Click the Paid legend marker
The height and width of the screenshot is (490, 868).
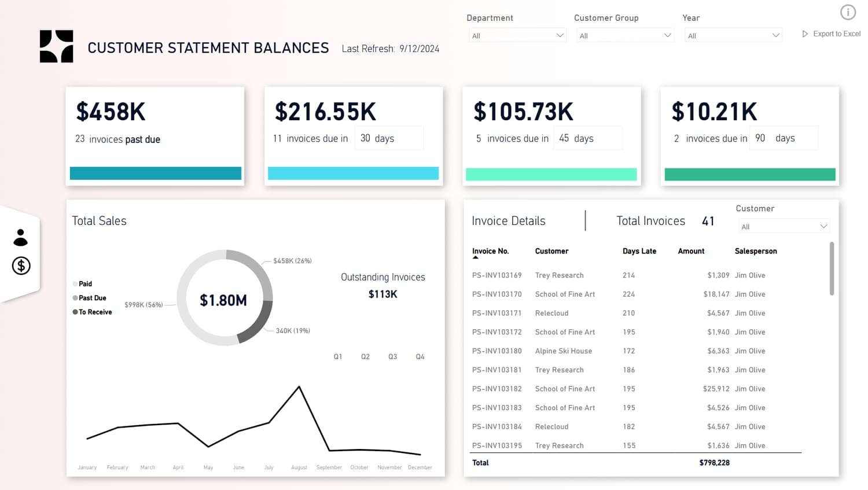point(75,284)
